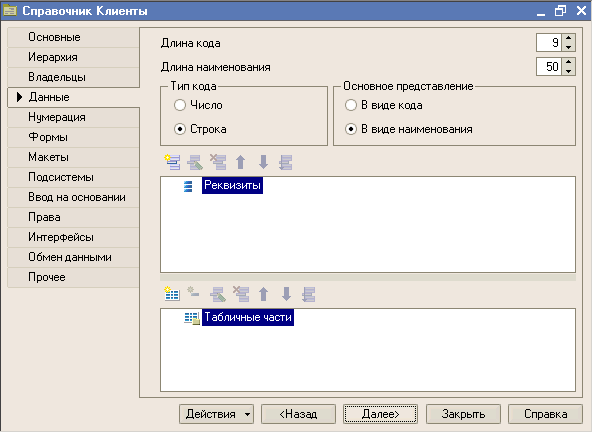Screen dimensions: 593x433
Task: Switch to the Иерархия tab
Action: pos(73,57)
